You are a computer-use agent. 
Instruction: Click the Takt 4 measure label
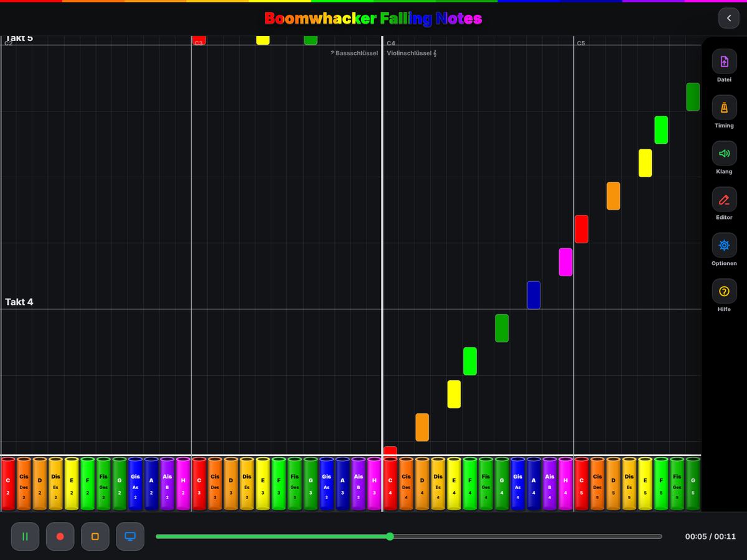pyautogui.click(x=19, y=302)
